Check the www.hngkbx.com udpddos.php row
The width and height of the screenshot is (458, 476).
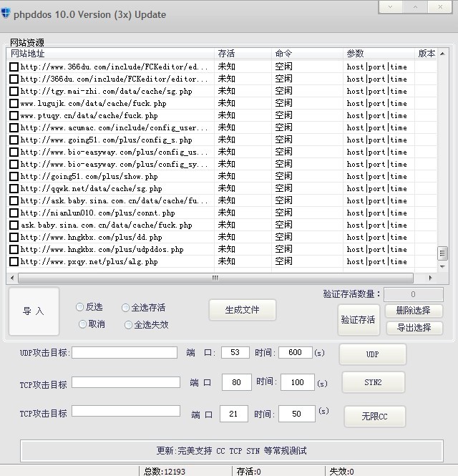tap(14, 249)
